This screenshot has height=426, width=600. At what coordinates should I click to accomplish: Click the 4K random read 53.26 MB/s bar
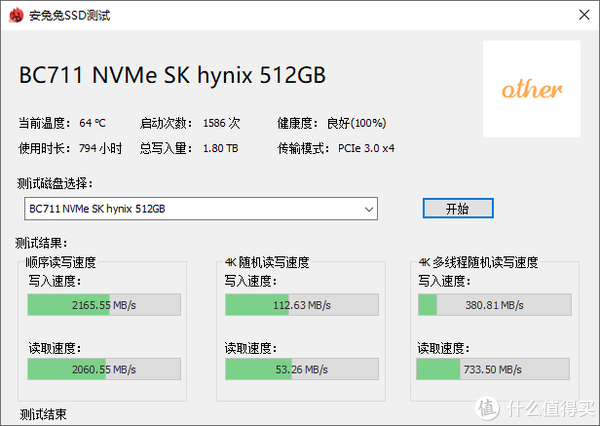(302, 369)
